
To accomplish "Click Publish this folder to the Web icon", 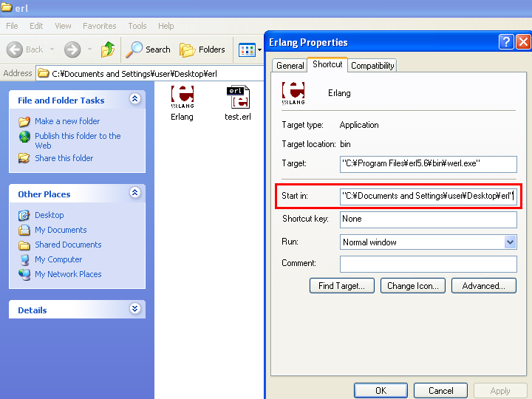I will tap(24, 137).
